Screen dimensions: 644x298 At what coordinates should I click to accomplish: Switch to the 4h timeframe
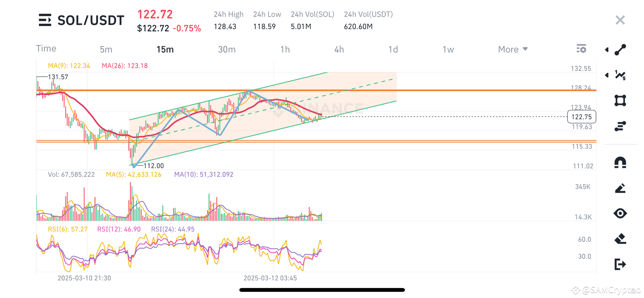[339, 49]
